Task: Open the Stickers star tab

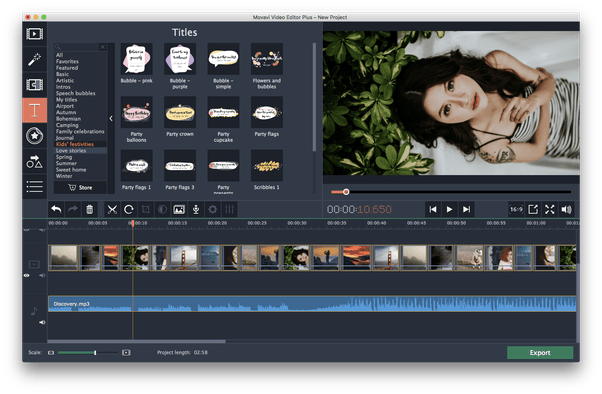Action: tap(35, 136)
